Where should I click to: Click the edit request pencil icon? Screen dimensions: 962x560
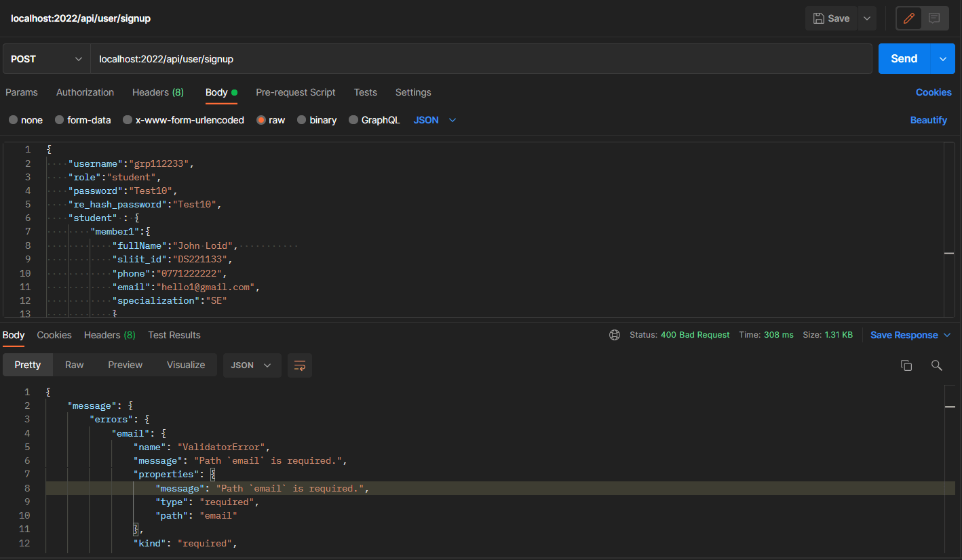[x=908, y=18]
